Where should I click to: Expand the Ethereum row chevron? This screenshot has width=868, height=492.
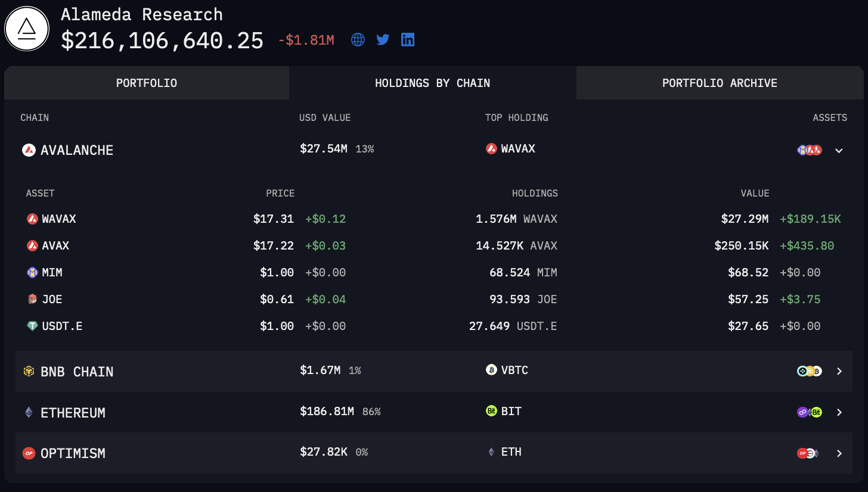point(839,412)
